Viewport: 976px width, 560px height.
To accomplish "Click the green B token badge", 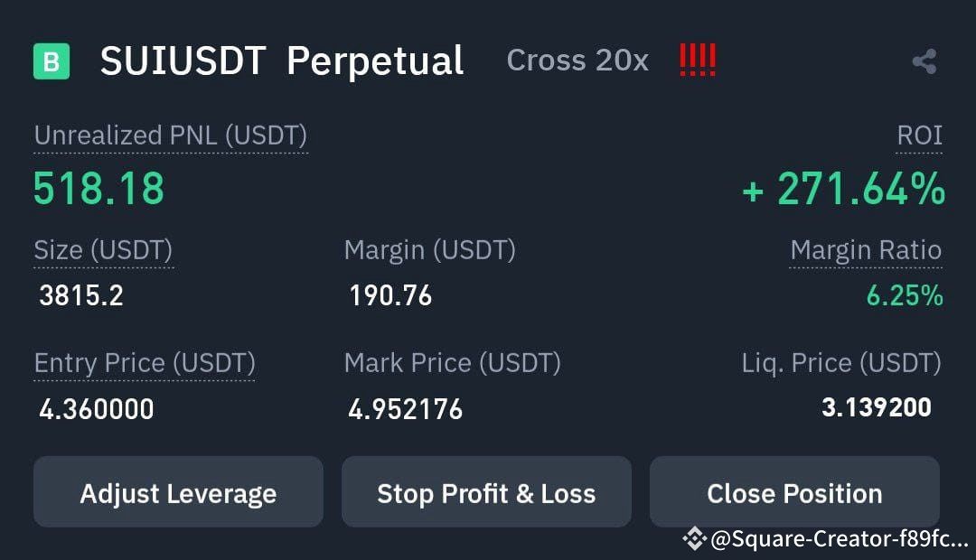I will click(x=52, y=60).
